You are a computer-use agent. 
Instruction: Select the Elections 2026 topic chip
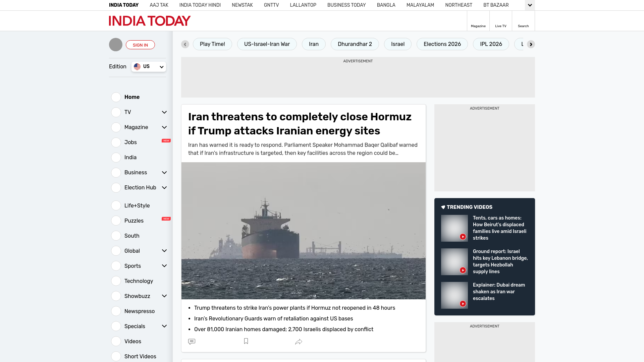pyautogui.click(x=442, y=44)
